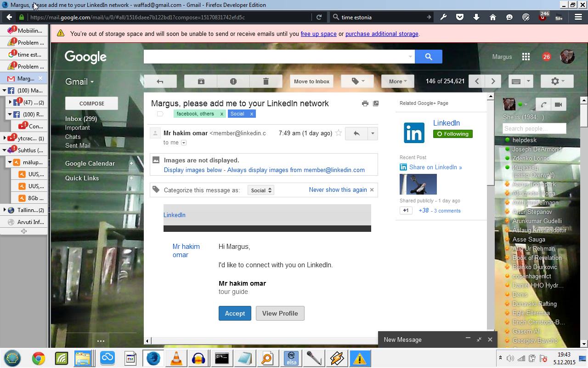This screenshot has height=368, width=588.
Task: Open Firefox developer tools wrench icon
Action: click(443, 17)
